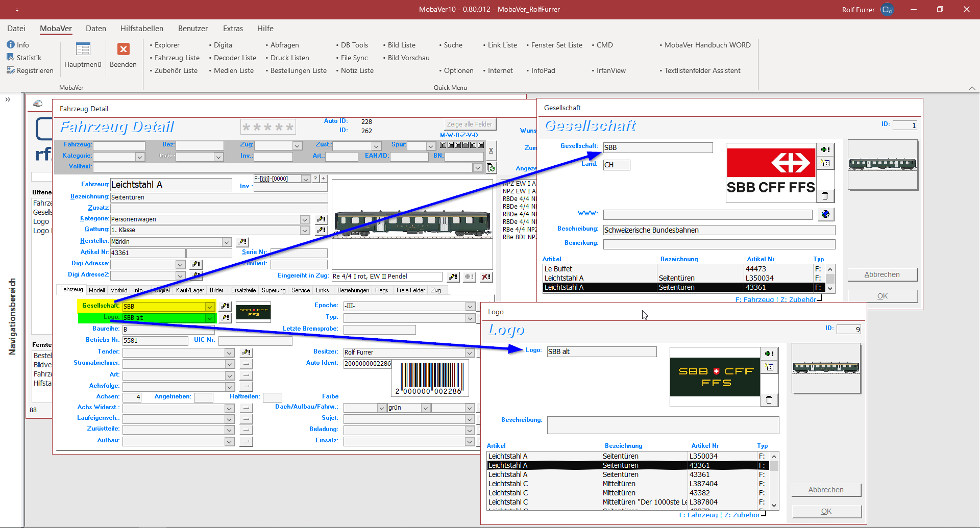Edit Tender lookup pencil icon

pos(247,353)
